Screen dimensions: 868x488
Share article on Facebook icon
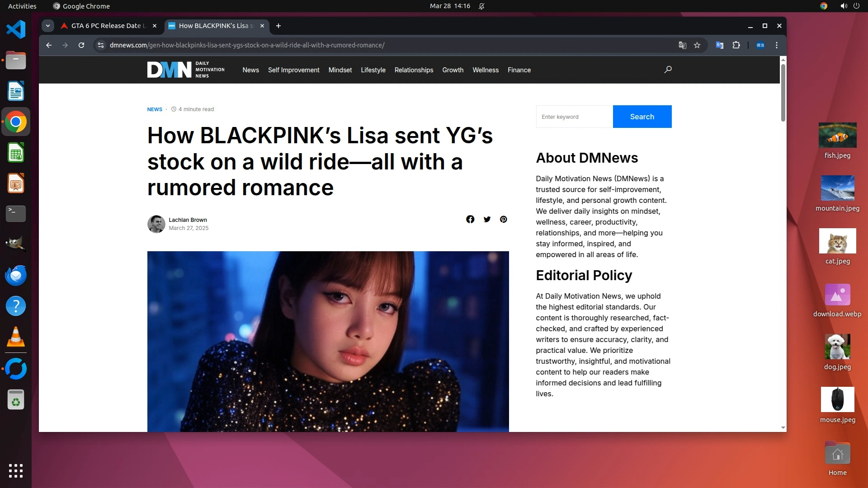tap(470, 219)
